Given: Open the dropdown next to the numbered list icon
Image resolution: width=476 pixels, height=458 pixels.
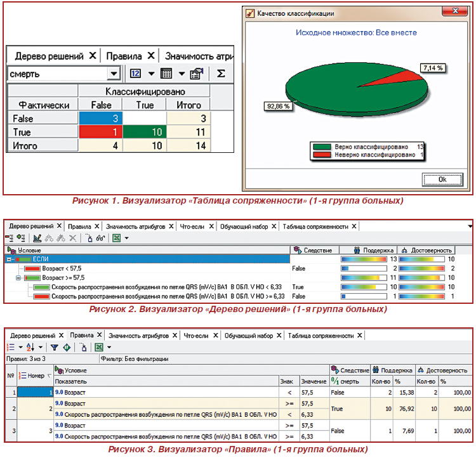Looking at the screenshot, I should pyautogui.click(x=21, y=348).
